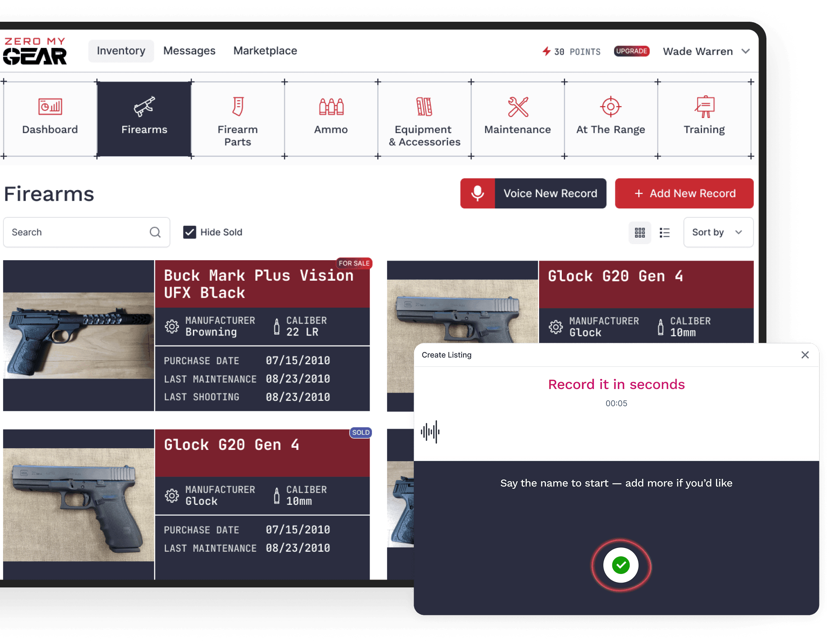Switch to the Messages tab
Screen dimensions: 830x644
pyautogui.click(x=189, y=51)
